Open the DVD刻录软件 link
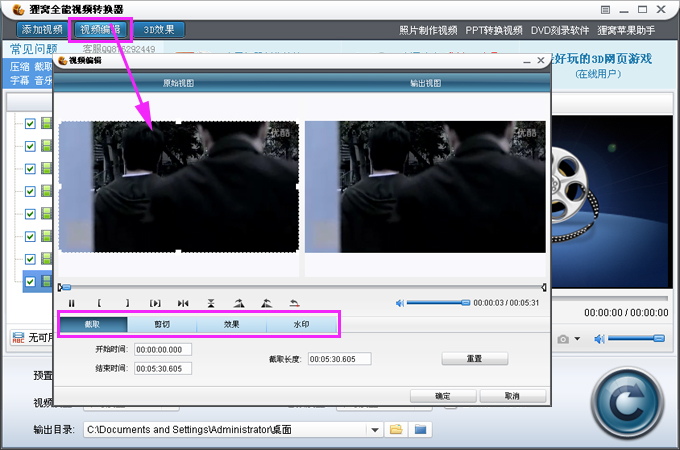Viewport: 680px width, 450px height. click(x=560, y=30)
